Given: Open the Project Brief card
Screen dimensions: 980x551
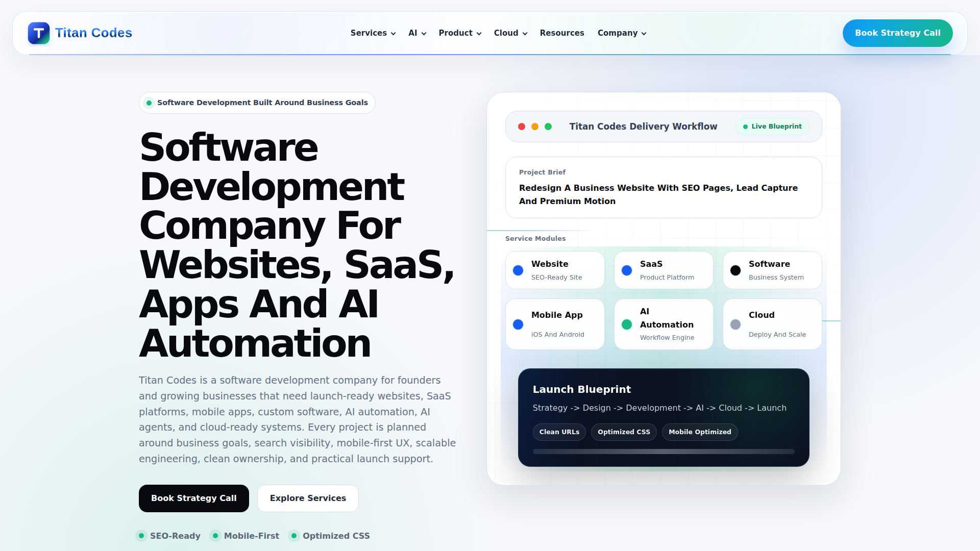Looking at the screenshot, I should click(664, 187).
